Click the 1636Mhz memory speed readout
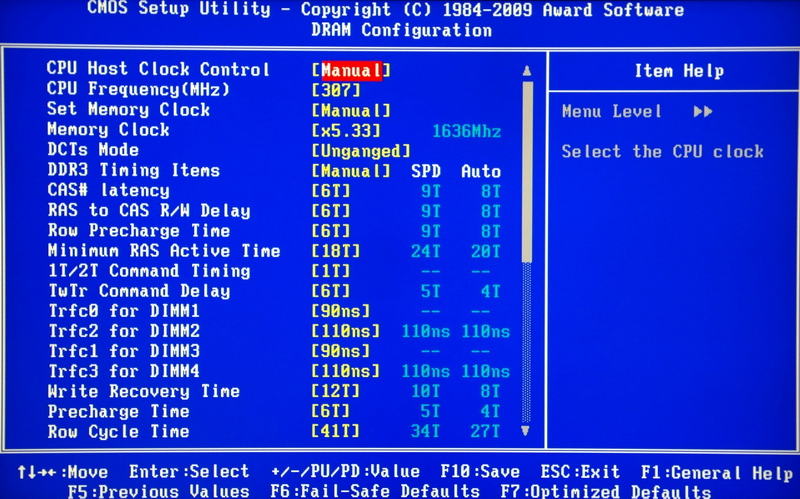This screenshot has height=499, width=800. pos(467,132)
